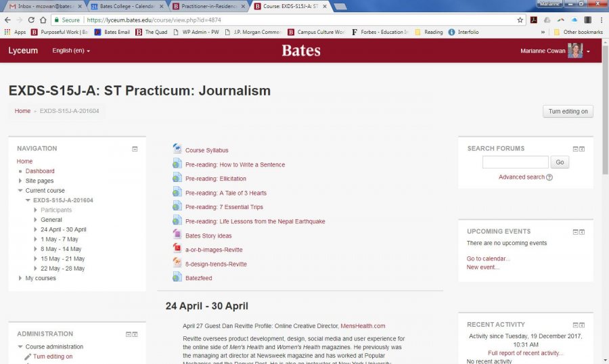Viewport: 609px width, 364px height.
Task: Hide the Recent Activity block
Action: pos(576,325)
